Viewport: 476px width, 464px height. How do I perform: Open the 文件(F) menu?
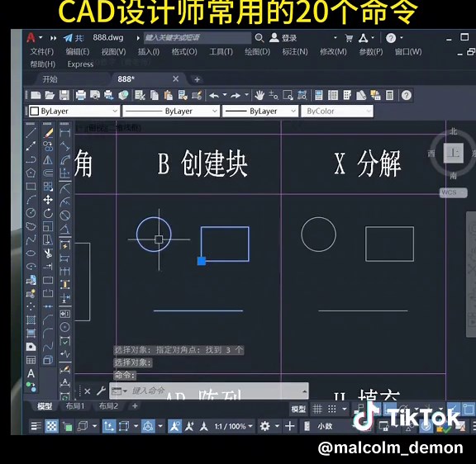pyautogui.click(x=41, y=52)
